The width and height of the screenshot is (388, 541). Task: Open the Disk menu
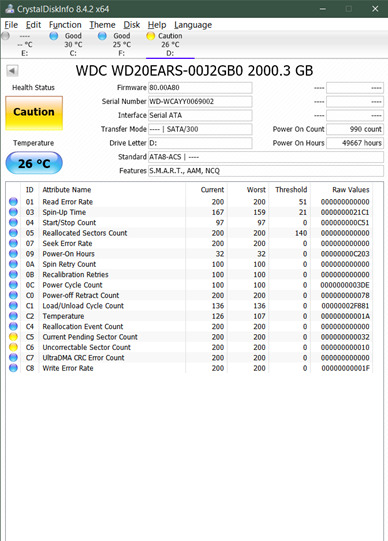132,25
